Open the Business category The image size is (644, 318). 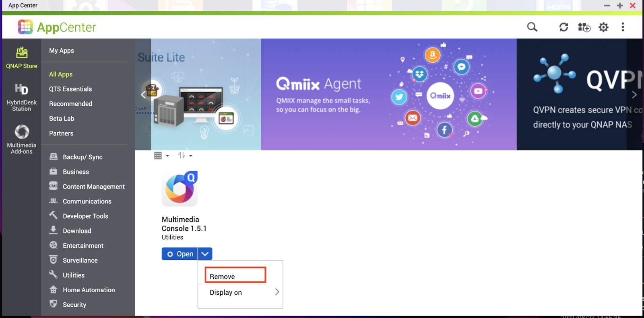tap(69, 172)
